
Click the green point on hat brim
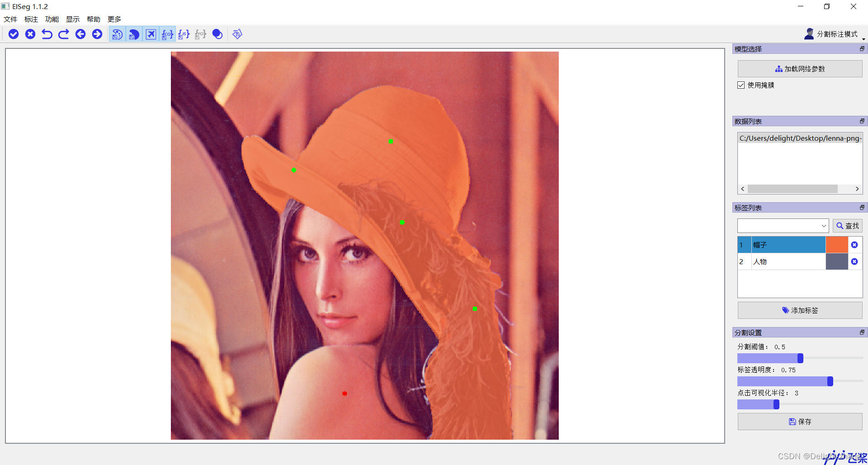[293, 170]
